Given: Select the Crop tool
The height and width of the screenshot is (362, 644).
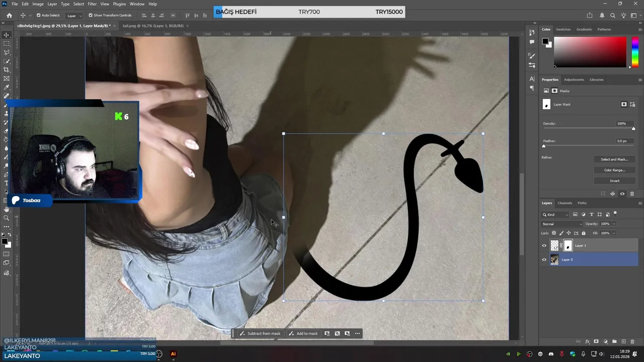Looking at the screenshot, I should (x=7, y=70).
